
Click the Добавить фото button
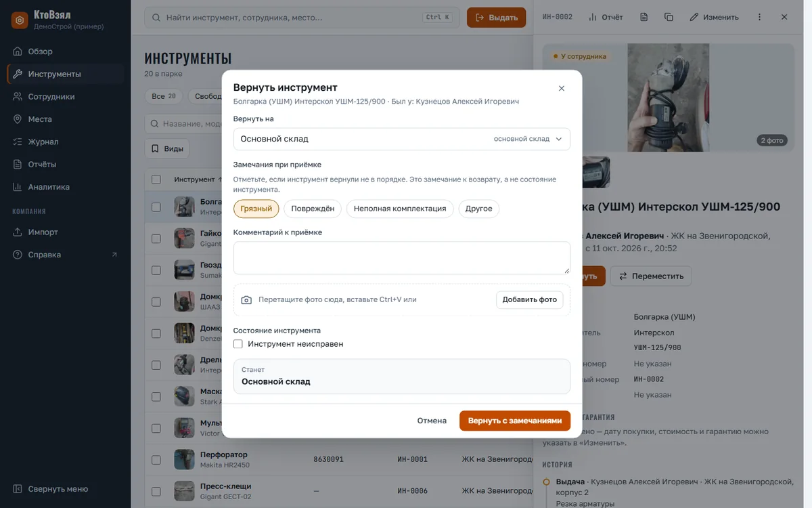tap(530, 299)
